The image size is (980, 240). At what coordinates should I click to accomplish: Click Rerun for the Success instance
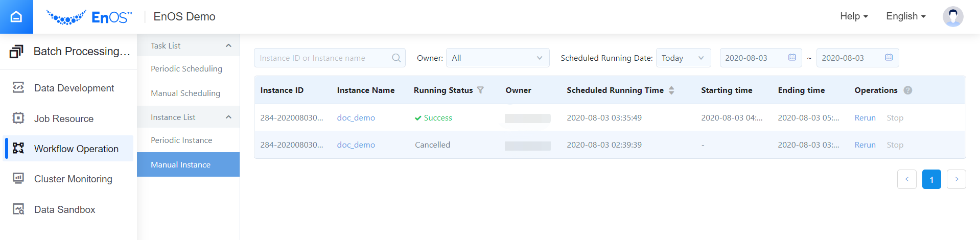click(x=865, y=117)
